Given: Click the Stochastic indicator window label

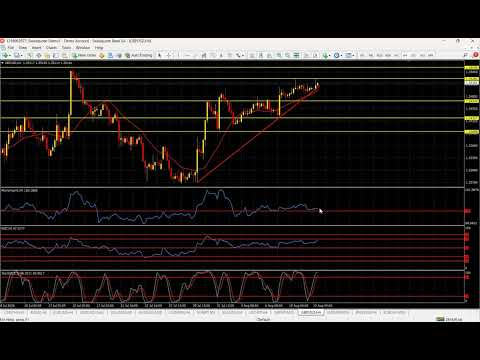Looking at the screenshot, I should [x=23, y=273].
